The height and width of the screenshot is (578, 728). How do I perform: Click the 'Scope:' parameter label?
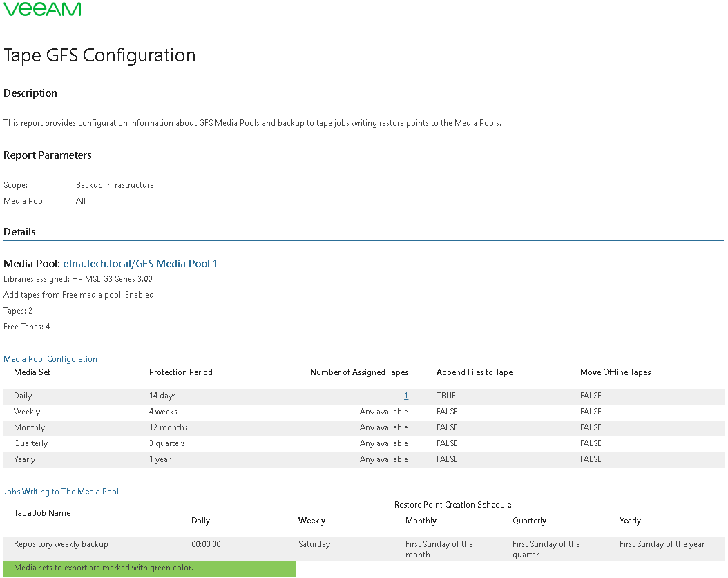(x=15, y=185)
